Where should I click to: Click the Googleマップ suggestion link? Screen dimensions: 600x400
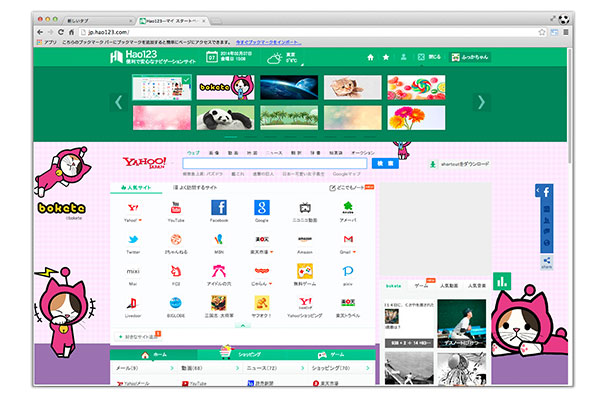346,174
